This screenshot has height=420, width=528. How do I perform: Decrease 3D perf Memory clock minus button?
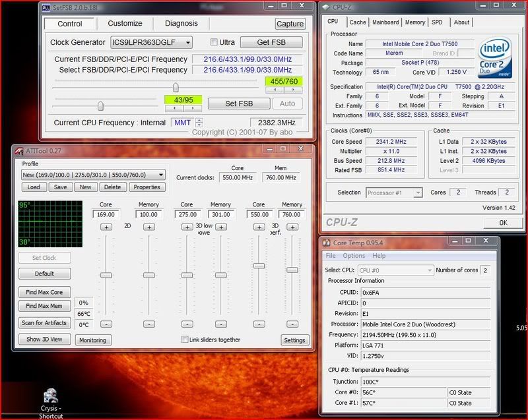pyautogui.click(x=292, y=324)
